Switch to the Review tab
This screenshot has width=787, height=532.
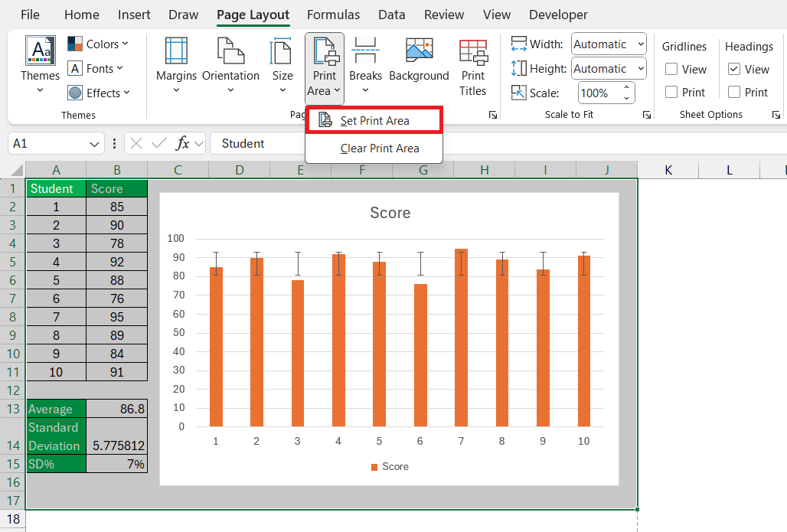click(444, 15)
